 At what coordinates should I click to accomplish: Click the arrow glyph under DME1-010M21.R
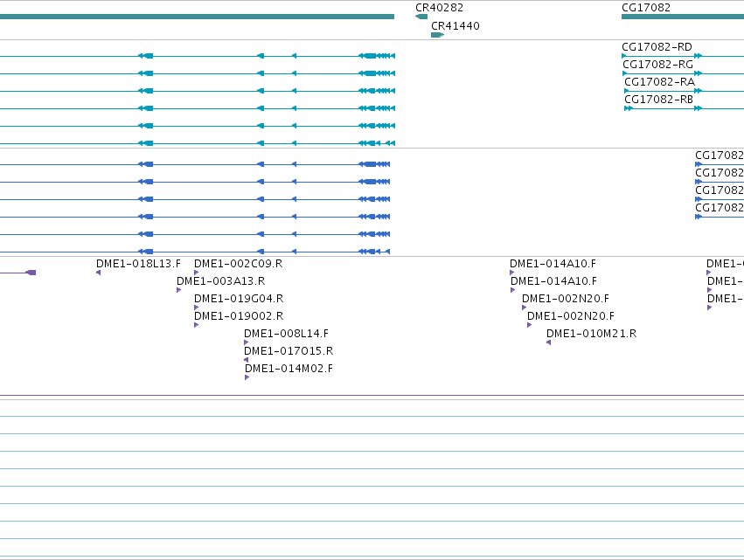coord(548,342)
